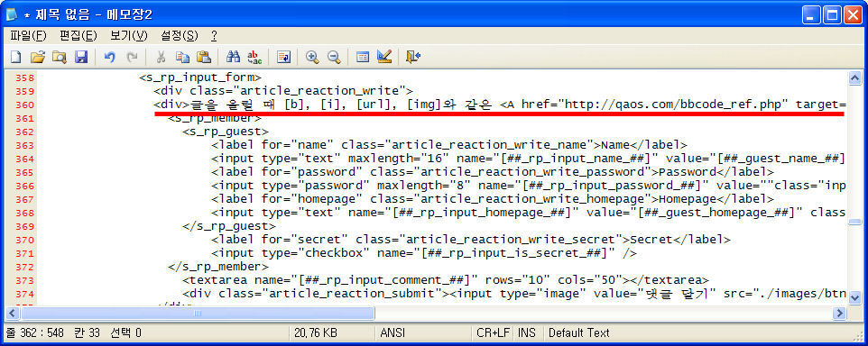
Task: Click line number 360 in the margin
Action: [25, 105]
